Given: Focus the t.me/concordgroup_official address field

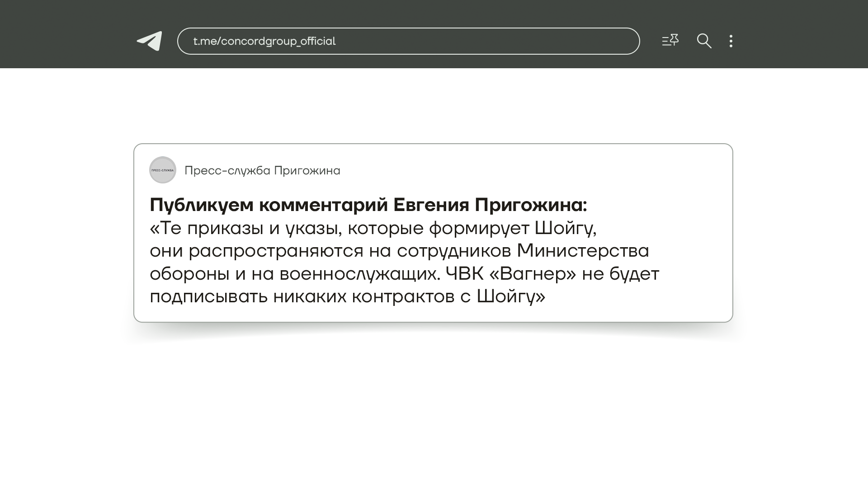Looking at the screenshot, I should click(264, 41).
